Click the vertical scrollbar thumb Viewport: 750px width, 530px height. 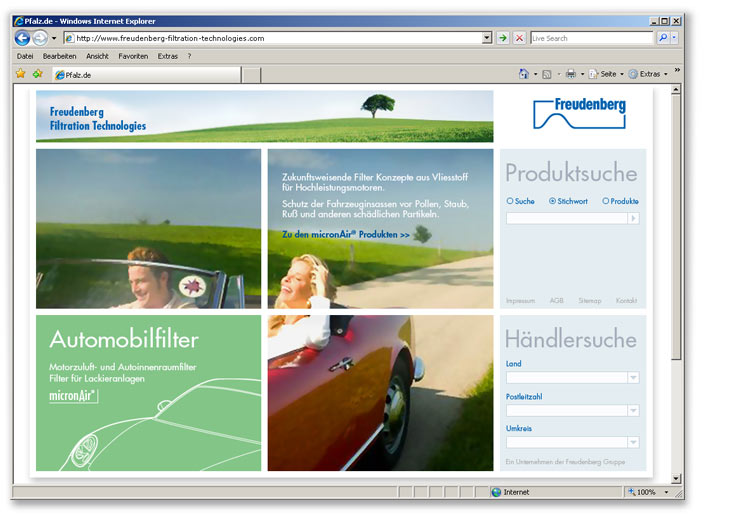[x=675, y=227]
